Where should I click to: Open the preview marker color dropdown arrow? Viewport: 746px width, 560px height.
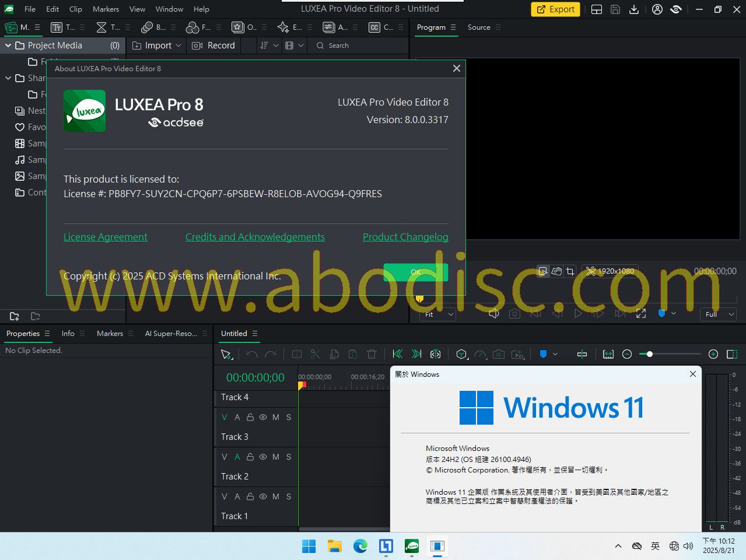pyautogui.click(x=674, y=313)
